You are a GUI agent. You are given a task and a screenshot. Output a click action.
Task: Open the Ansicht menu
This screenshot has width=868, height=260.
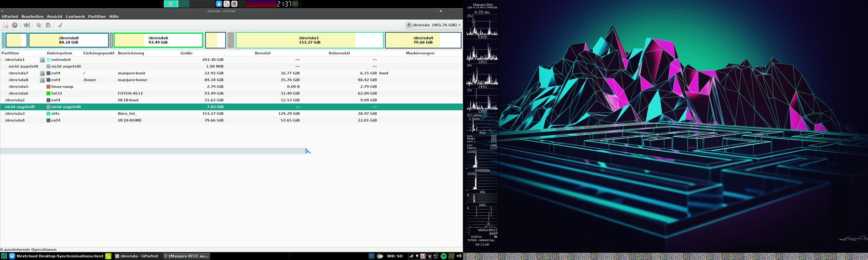54,16
